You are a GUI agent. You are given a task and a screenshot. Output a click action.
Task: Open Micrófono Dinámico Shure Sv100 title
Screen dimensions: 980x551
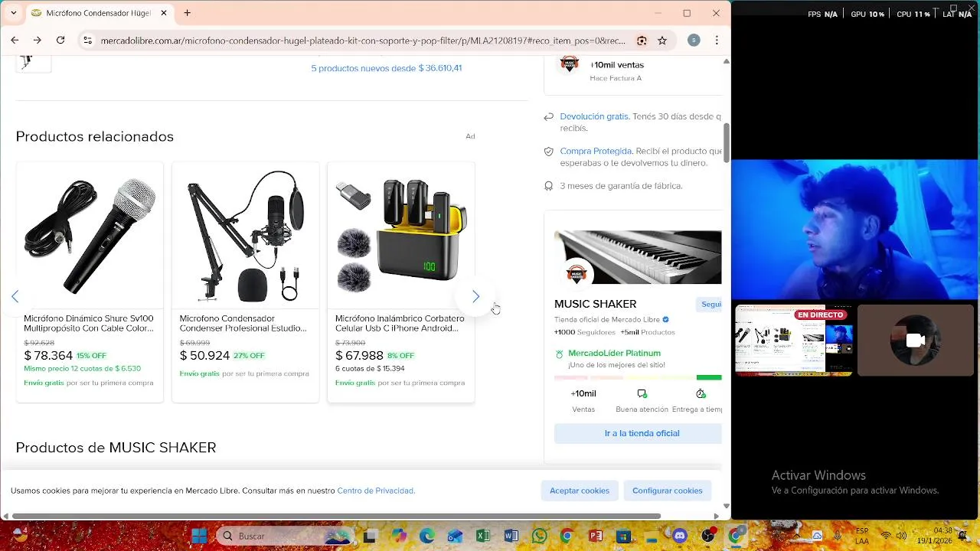(89, 323)
